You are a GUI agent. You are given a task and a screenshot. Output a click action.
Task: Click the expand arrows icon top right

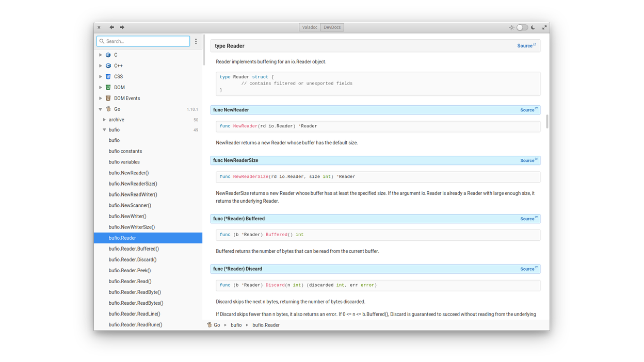(x=544, y=27)
